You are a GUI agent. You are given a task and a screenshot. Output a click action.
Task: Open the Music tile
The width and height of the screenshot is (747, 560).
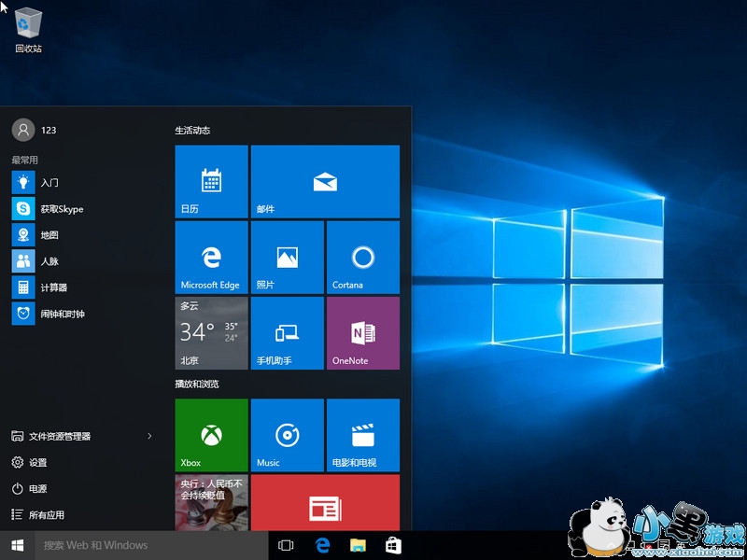tap(287, 435)
